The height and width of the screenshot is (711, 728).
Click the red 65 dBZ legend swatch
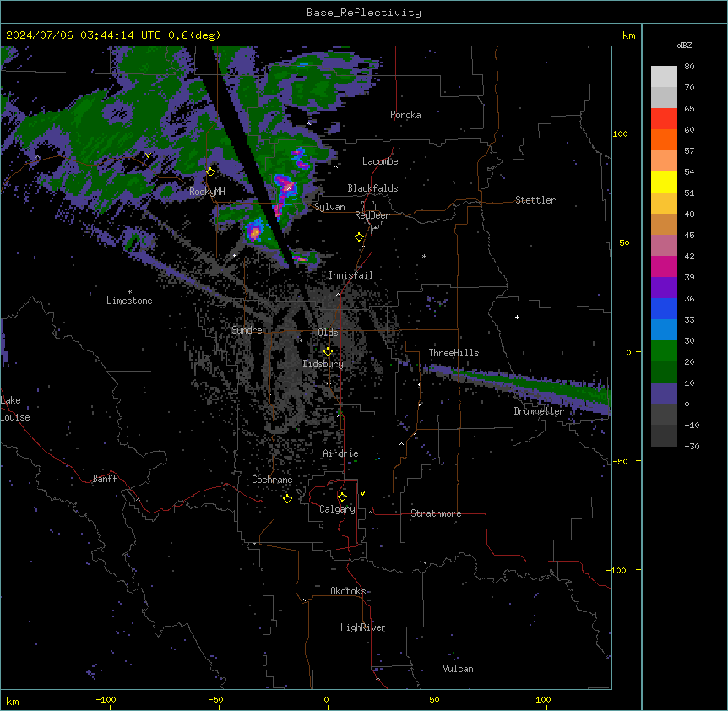pyautogui.click(x=664, y=119)
